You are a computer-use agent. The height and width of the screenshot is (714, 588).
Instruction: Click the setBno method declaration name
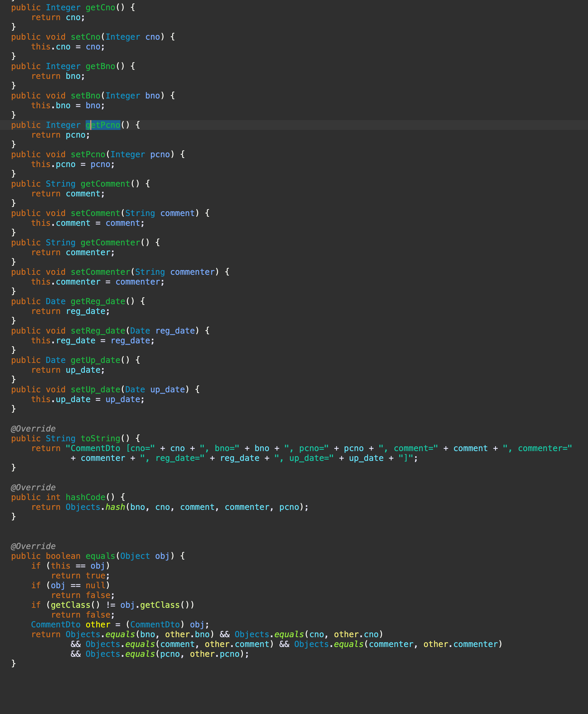86,96
